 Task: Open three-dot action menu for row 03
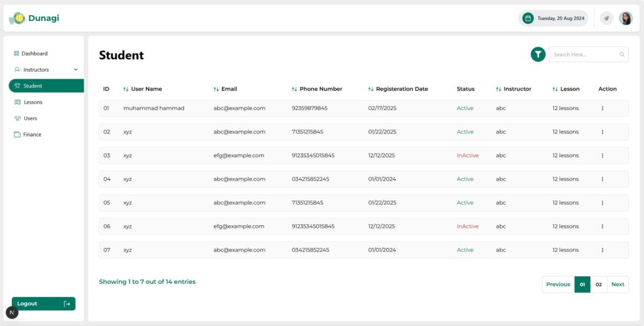point(602,155)
